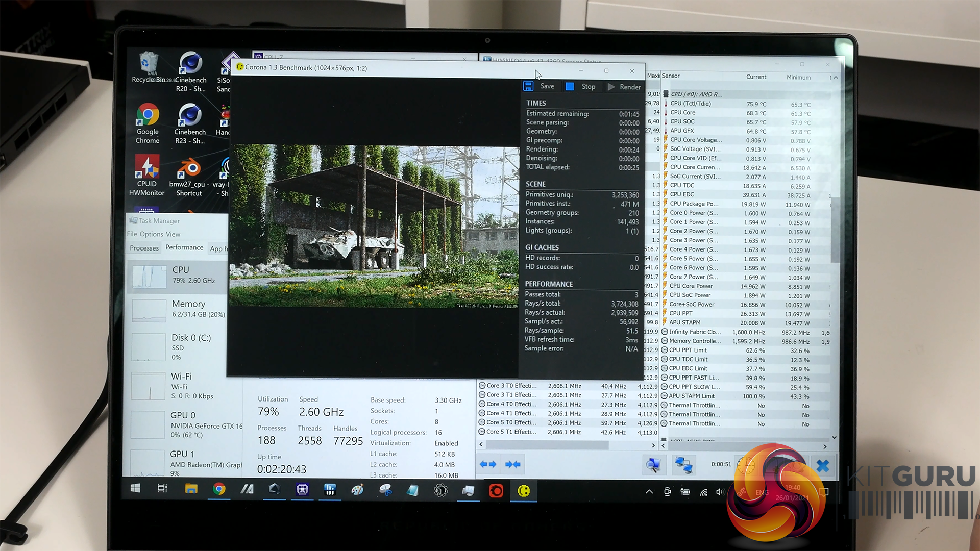Open the Options menu in Task Manager
980x551 pixels.
point(151,234)
